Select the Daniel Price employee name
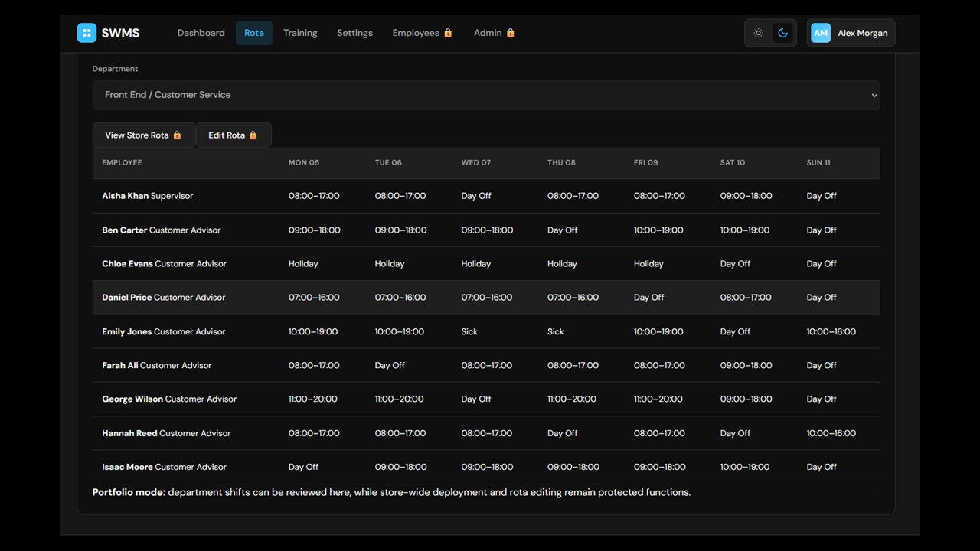The image size is (980, 551). (x=126, y=297)
